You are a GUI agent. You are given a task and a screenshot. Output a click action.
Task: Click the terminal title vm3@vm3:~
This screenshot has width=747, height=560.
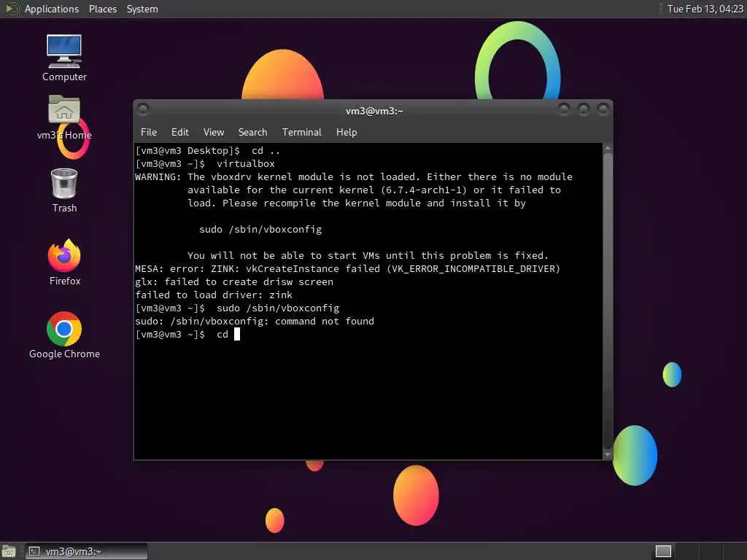tap(374, 111)
